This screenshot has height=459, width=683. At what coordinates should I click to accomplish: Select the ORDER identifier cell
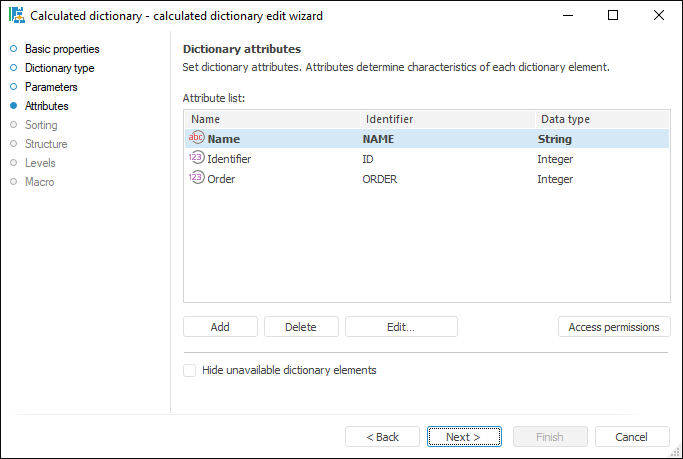click(380, 179)
